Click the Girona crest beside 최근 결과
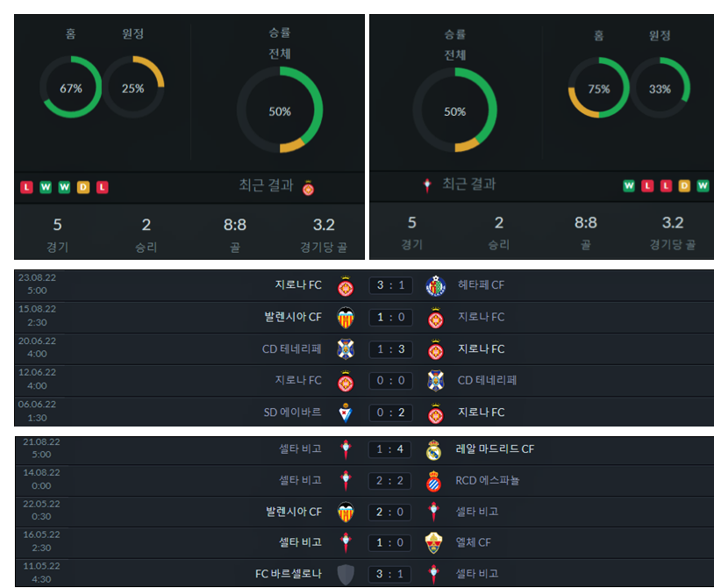This screenshot has width=714, height=588. pos(308,187)
